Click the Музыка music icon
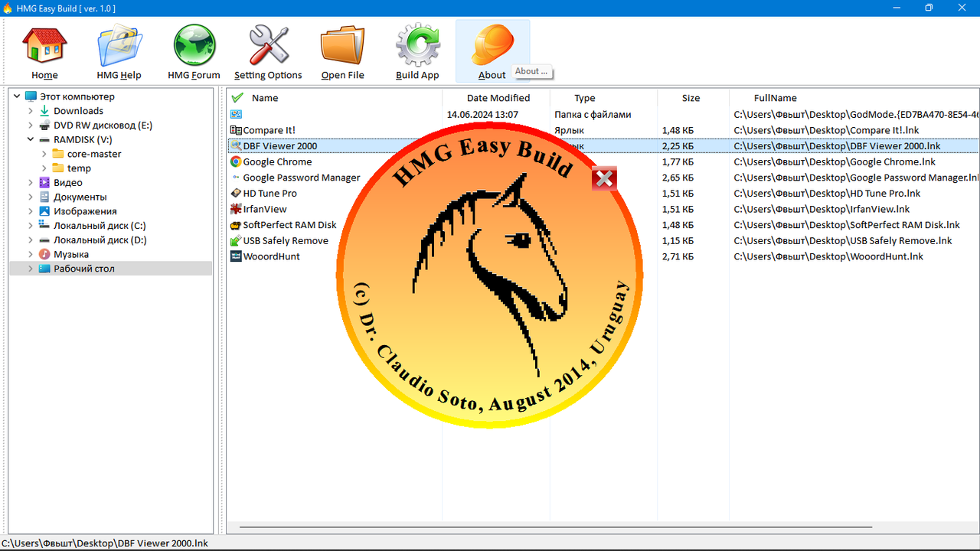Image resolution: width=980 pixels, height=551 pixels. pyautogui.click(x=44, y=254)
